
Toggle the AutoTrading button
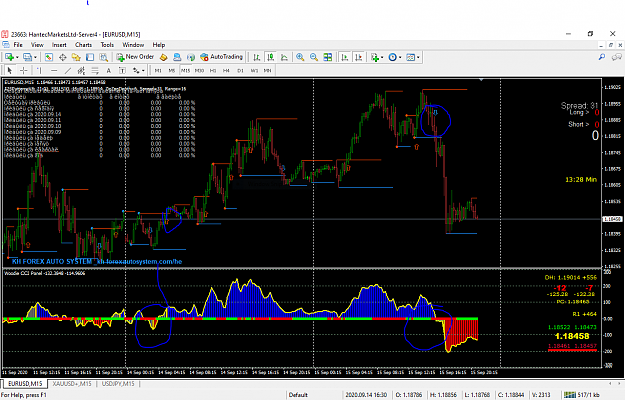[221, 57]
